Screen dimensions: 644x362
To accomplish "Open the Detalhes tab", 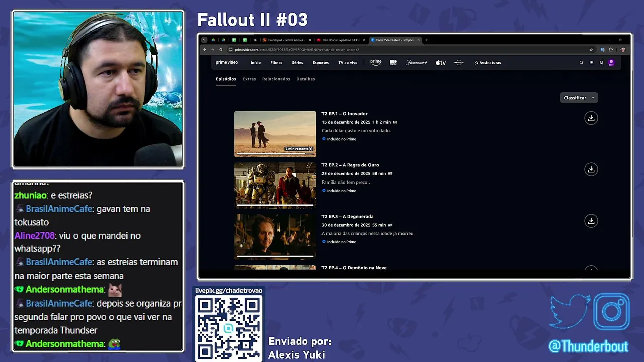I will (306, 79).
